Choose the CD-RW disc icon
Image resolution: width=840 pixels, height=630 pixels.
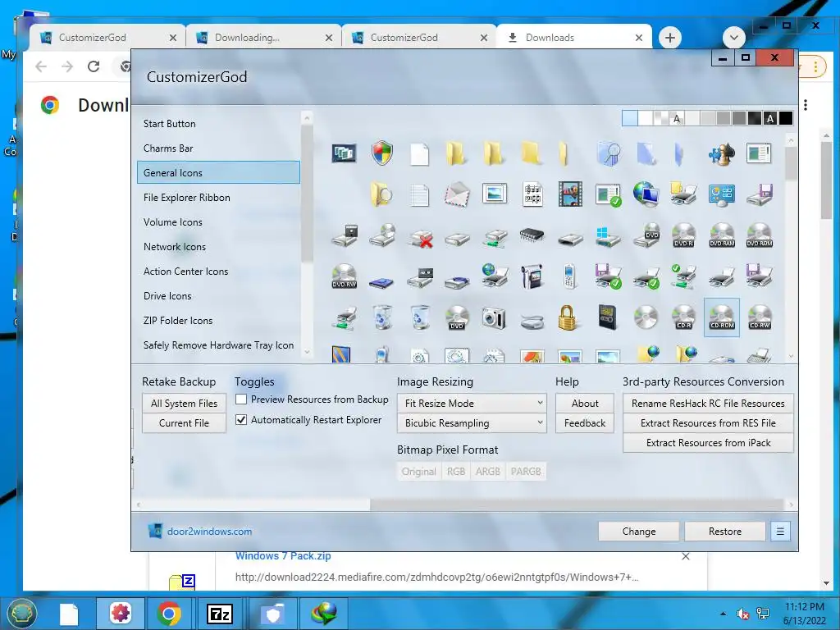coord(759,317)
